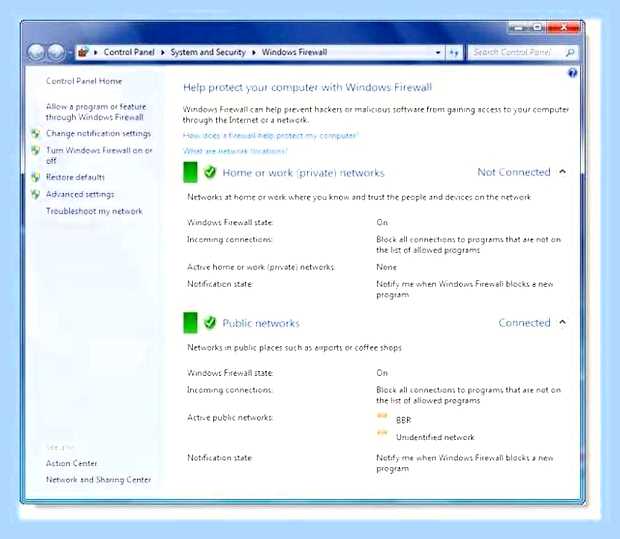The height and width of the screenshot is (539, 620).
Task: Open the blue Help question mark icon
Action: (x=572, y=73)
